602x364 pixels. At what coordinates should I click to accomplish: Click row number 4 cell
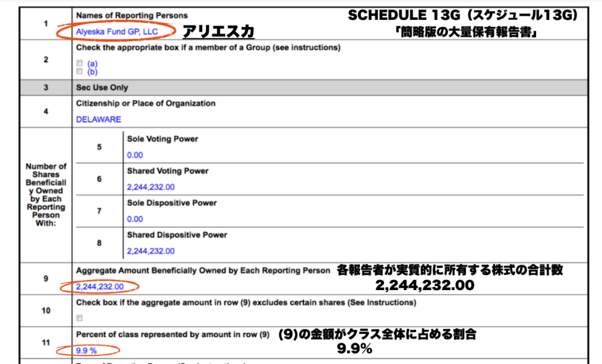point(46,111)
